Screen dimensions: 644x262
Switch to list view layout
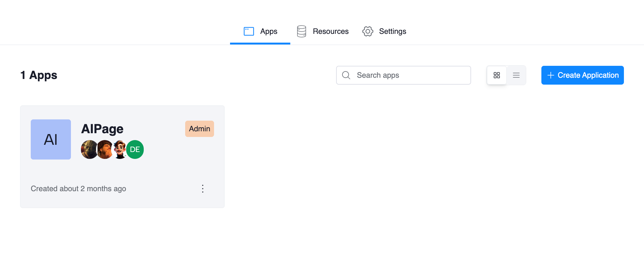(x=516, y=75)
